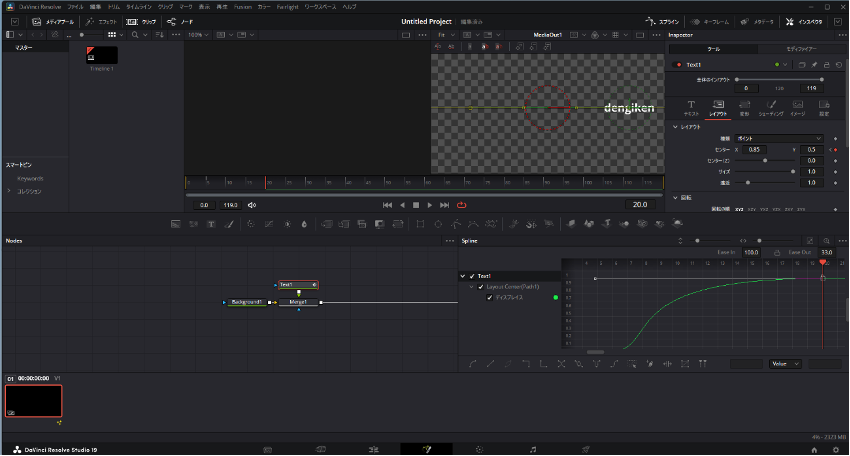Viewport: 850px width, 456px height.
Task: Open the Value dropdown in Spline
Action: point(784,364)
